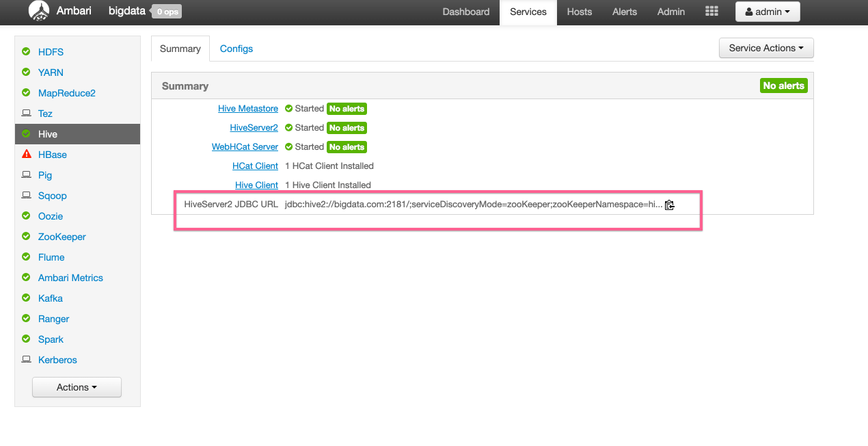Screen dimensions: 868x446
Task: Click the No alerts badge for Hive
Action: point(783,85)
